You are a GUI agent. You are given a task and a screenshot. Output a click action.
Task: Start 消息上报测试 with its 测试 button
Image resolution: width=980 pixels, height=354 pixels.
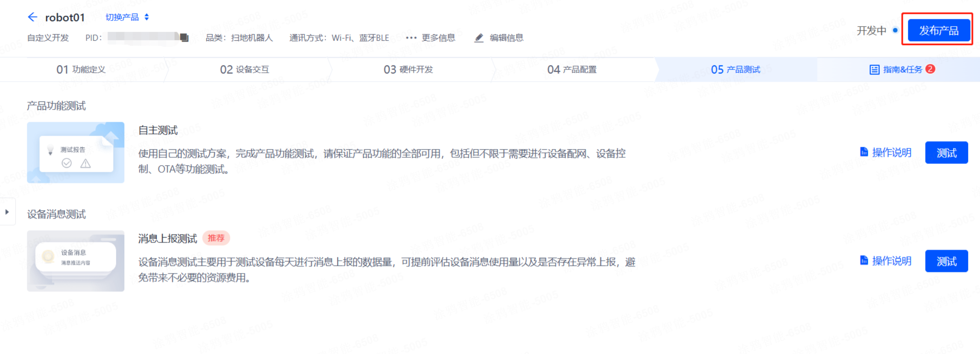946,261
